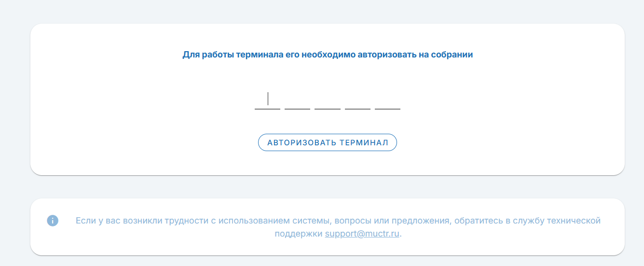Click the «Для работы терминала» heading

(x=328, y=55)
